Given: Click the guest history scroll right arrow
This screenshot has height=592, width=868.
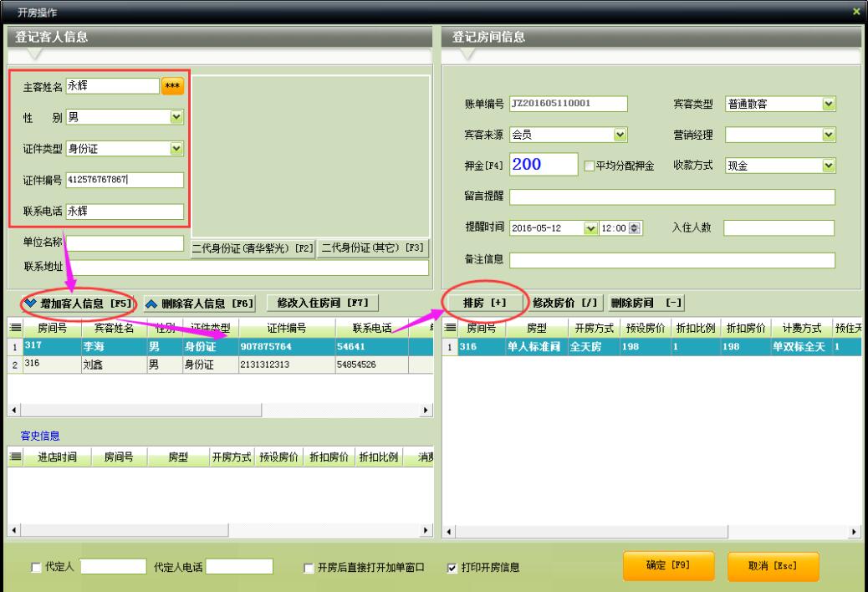Looking at the screenshot, I should [x=425, y=530].
